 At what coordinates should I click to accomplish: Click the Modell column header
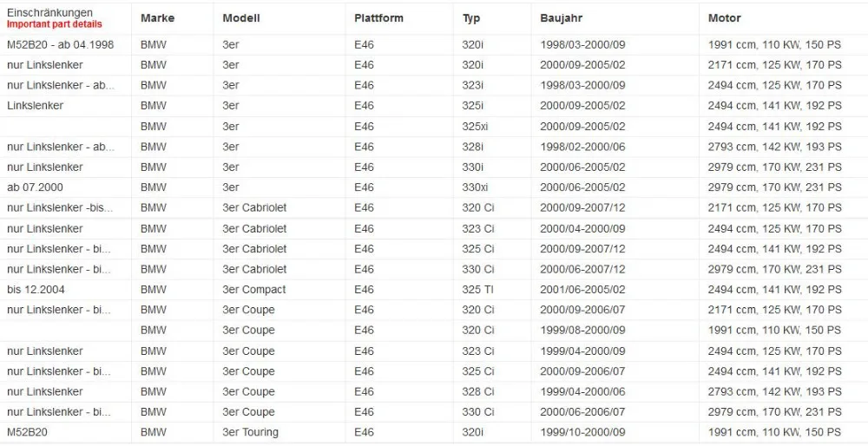point(240,18)
